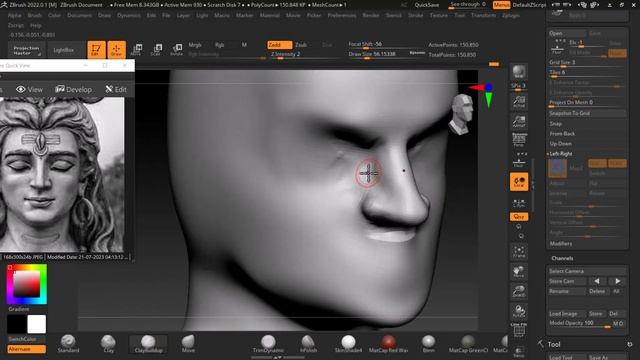This screenshot has height=360, width=640.
Task: Select the Clay brush
Action: pos(108,344)
